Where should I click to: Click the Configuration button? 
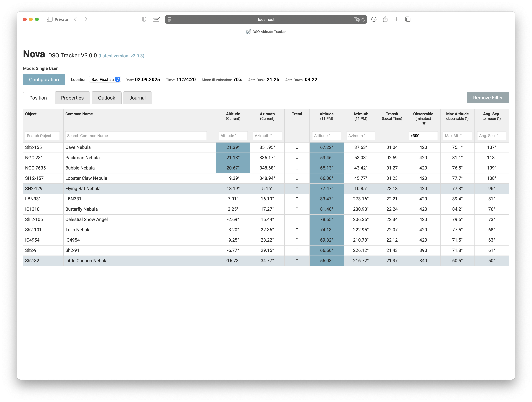pyautogui.click(x=44, y=79)
